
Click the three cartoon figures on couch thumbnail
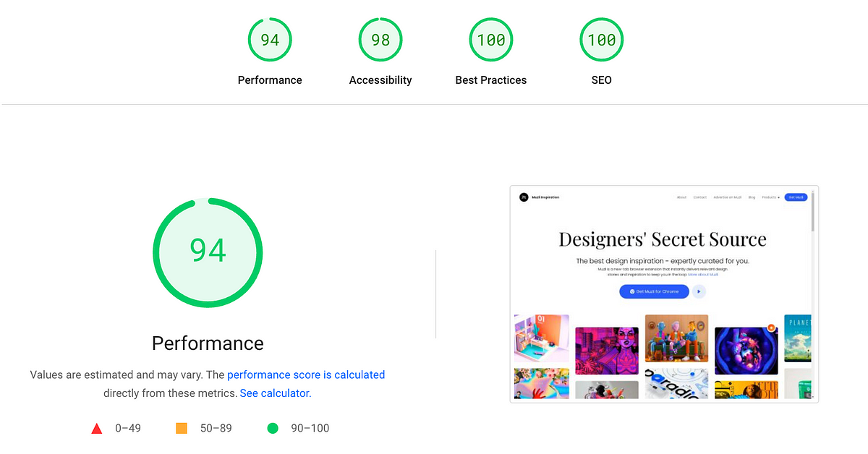click(676, 338)
